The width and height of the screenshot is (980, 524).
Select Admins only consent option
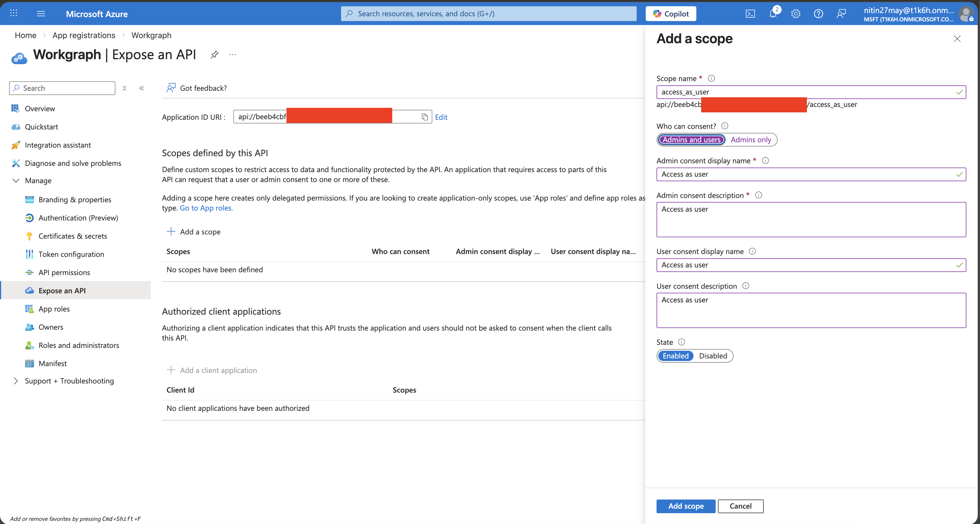tap(751, 140)
